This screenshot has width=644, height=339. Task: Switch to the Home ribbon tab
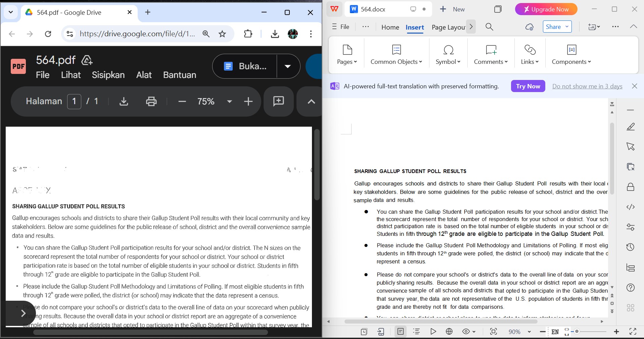coord(390,27)
